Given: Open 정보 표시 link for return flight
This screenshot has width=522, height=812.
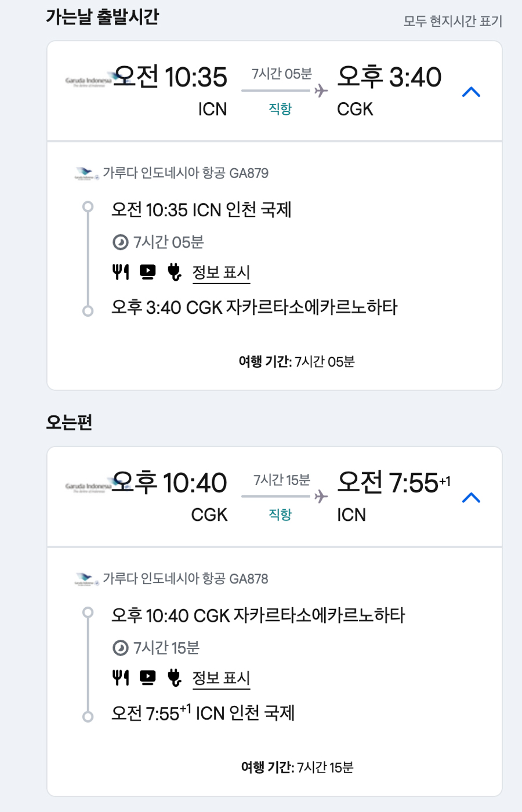Looking at the screenshot, I should pyautogui.click(x=221, y=677).
